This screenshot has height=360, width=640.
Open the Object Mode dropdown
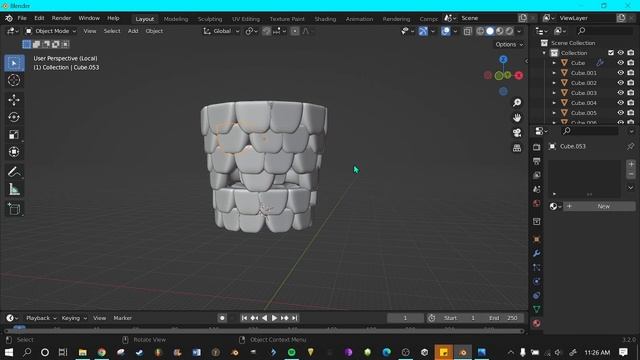pyautogui.click(x=51, y=31)
